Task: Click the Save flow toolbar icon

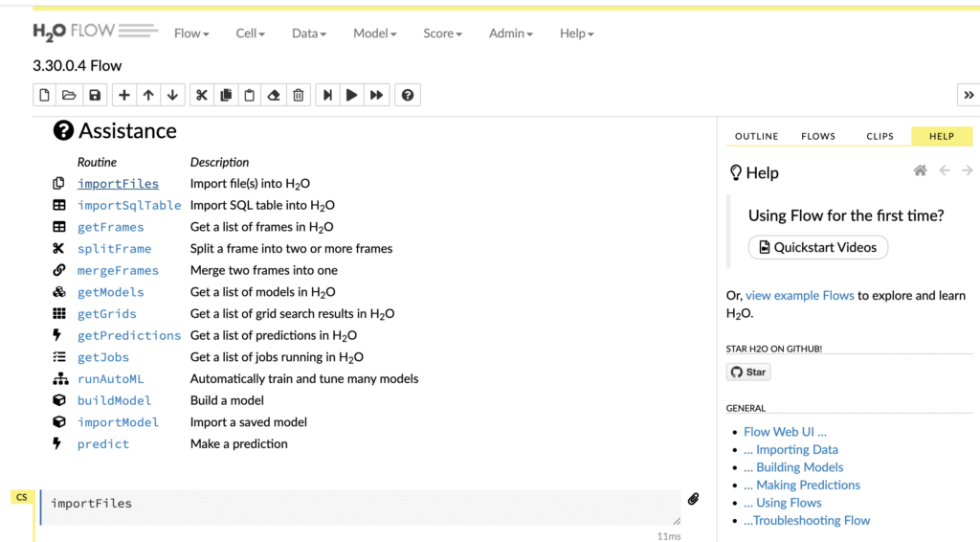Action: tap(94, 95)
